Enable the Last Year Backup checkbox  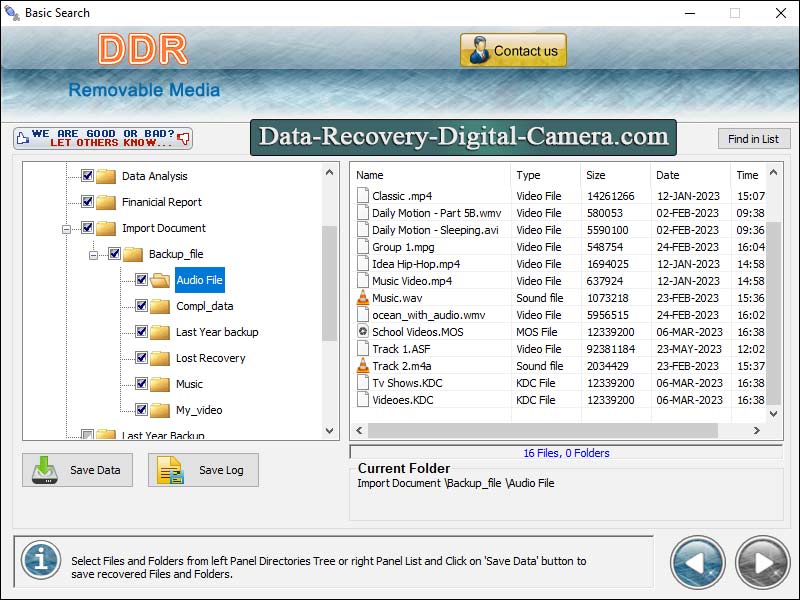tap(89, 434)
